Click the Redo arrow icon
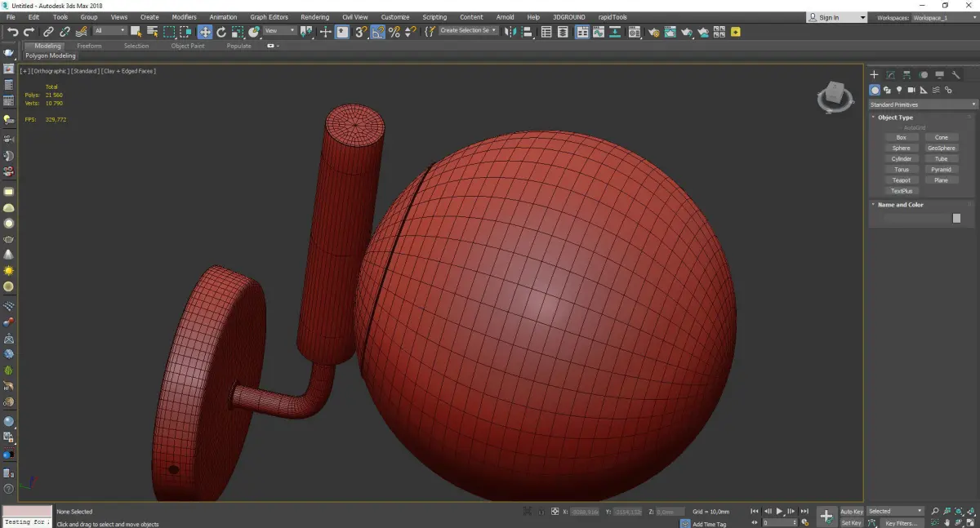This screenshot has width=980, height=528. point(29,32)
